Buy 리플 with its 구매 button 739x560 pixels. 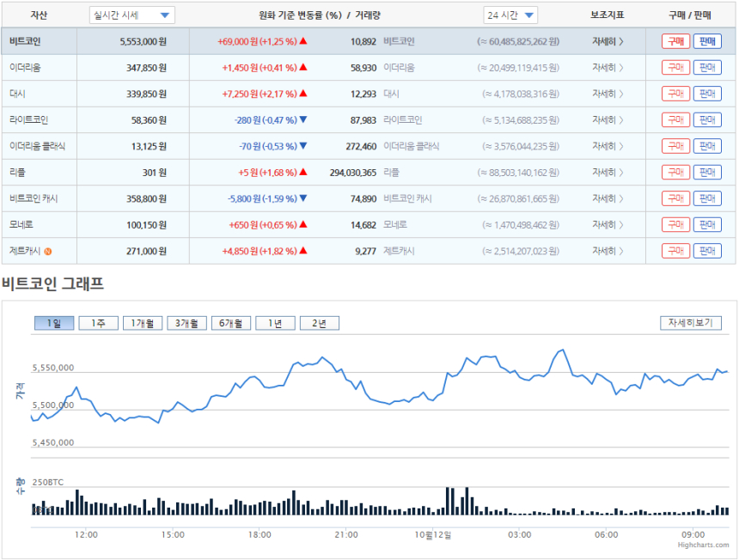tap(676, 173)
